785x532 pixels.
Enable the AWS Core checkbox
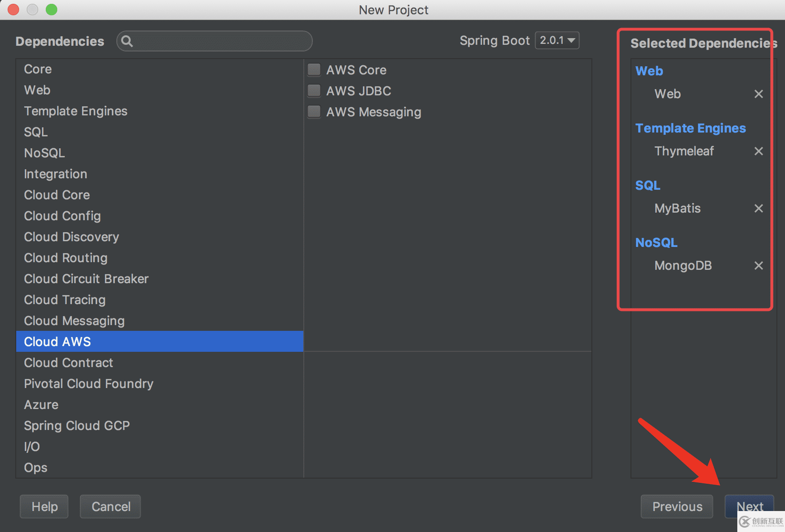tap(314, 70)
